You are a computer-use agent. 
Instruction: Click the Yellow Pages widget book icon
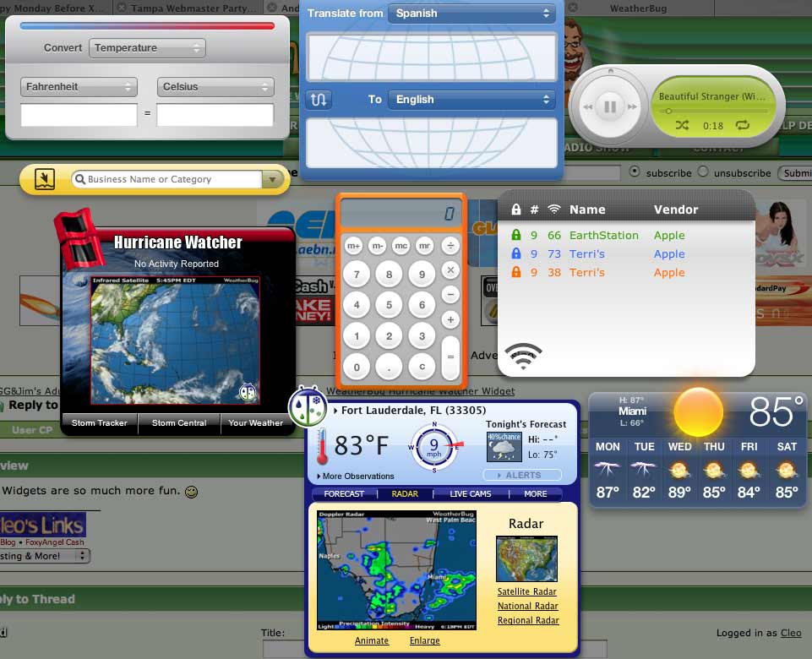[x=45, y=179]
